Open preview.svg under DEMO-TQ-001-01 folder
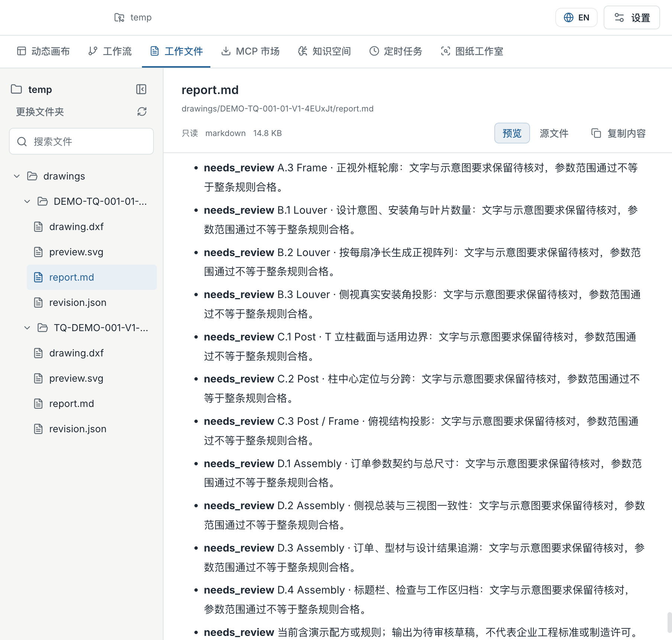This screenshot has width=672, height=640. 92,252
